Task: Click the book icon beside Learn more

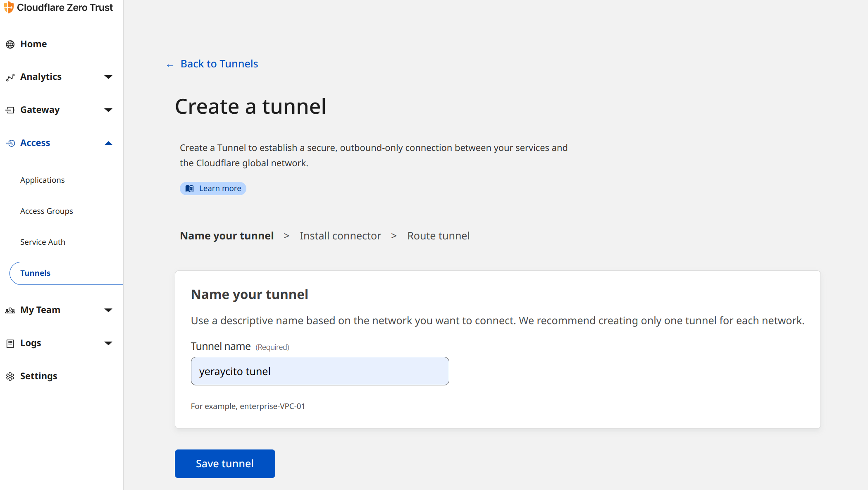Action: (x=190, y=189)
